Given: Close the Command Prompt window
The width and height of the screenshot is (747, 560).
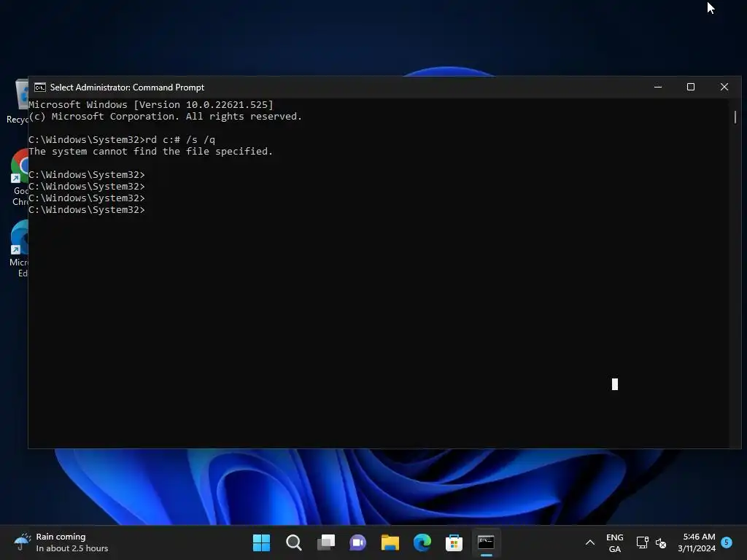Looking at the screenshot, I should tap(724, 87).
